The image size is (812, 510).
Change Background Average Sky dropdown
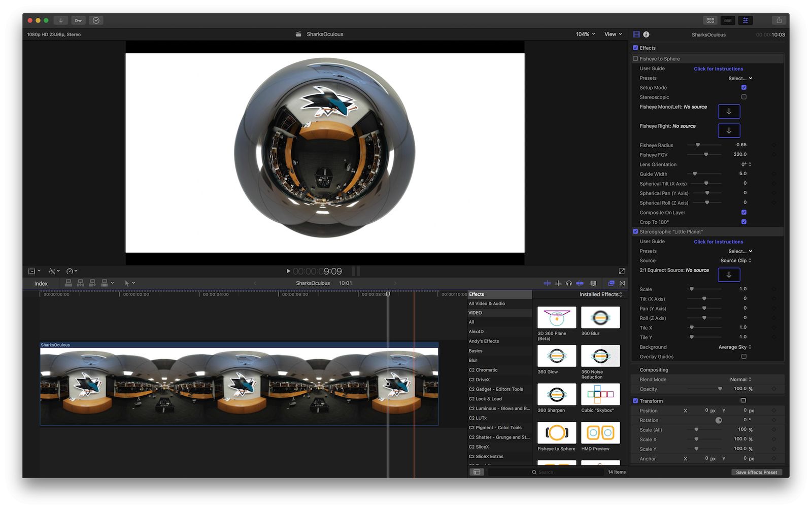(735, 347)
